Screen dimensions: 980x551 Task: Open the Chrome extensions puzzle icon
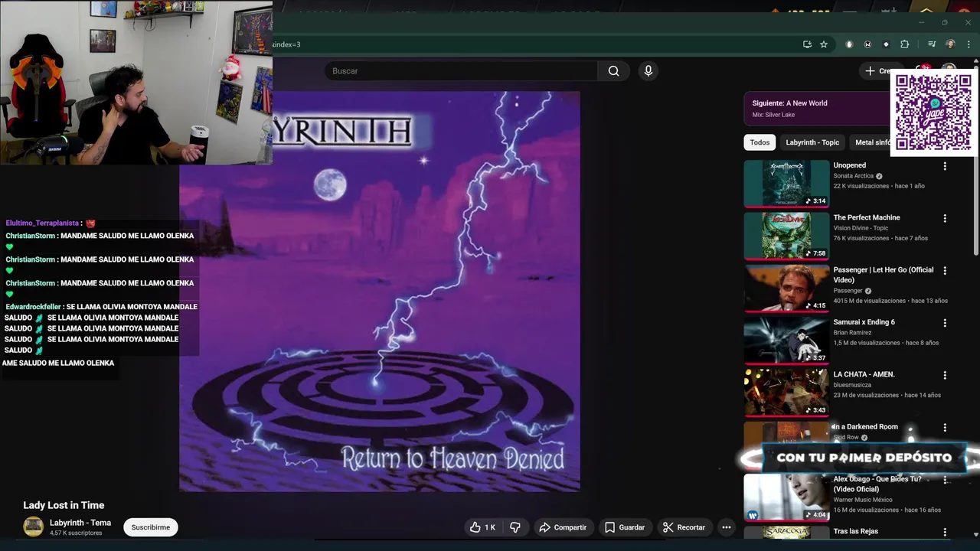click(x=904, y=44)
